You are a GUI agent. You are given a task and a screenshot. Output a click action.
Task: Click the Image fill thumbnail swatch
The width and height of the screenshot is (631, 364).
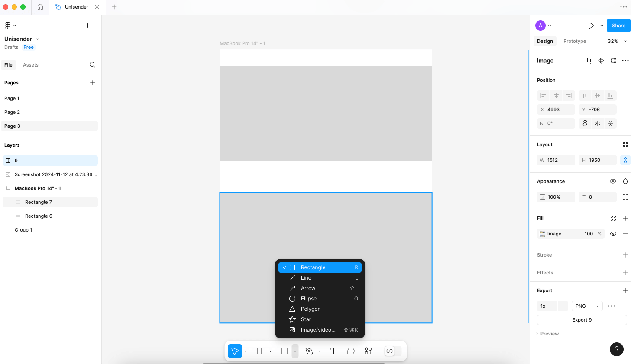click(543, 234)
